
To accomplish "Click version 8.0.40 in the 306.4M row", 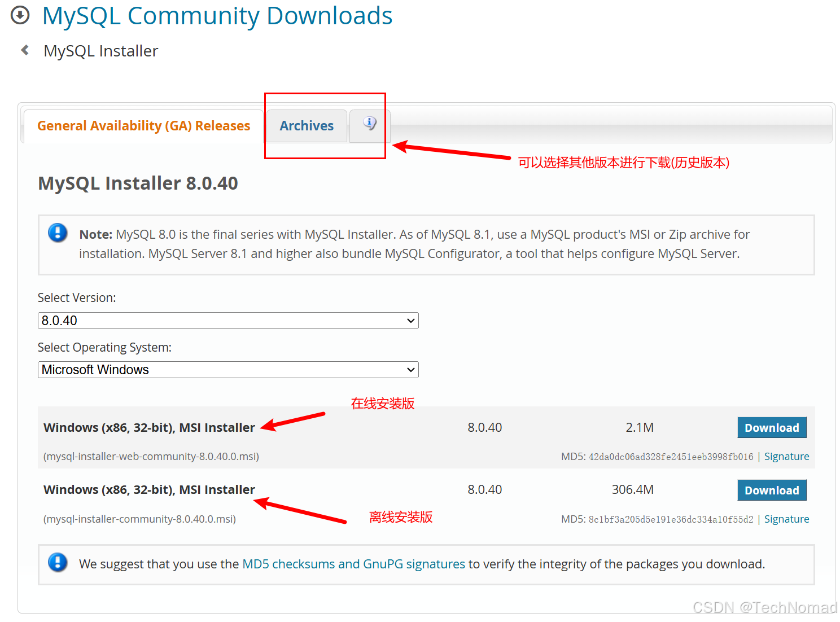I will pyautogui.click(x=484, y=490).
